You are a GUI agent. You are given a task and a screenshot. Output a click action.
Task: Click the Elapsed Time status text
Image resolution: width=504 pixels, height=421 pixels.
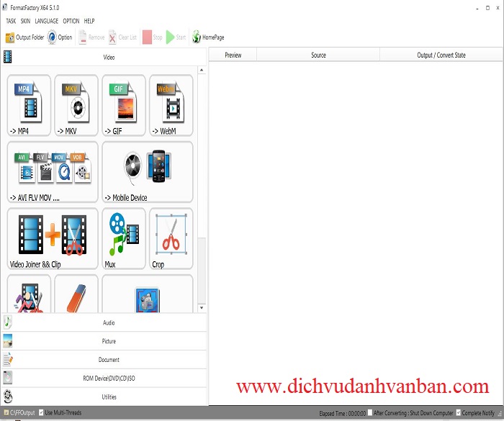click(x=342, y=413)
